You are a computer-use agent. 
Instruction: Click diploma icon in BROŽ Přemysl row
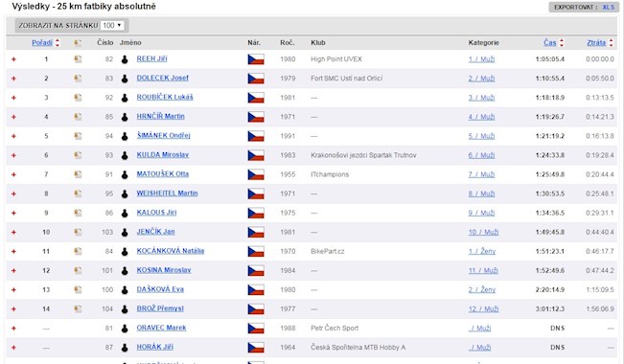pos(78,308)
